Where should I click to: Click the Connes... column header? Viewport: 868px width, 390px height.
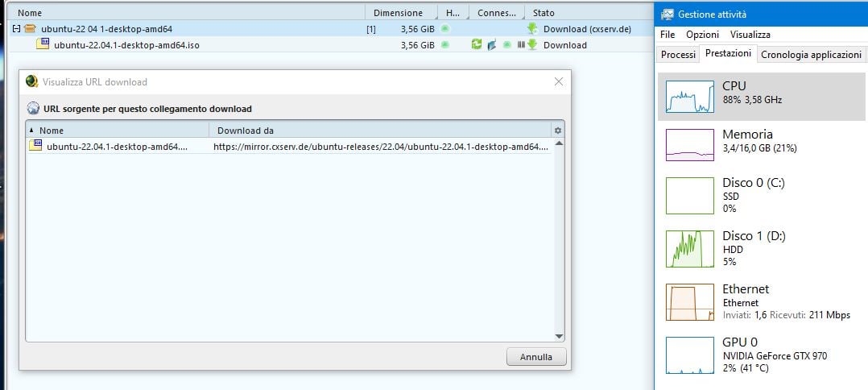(497, 13)
